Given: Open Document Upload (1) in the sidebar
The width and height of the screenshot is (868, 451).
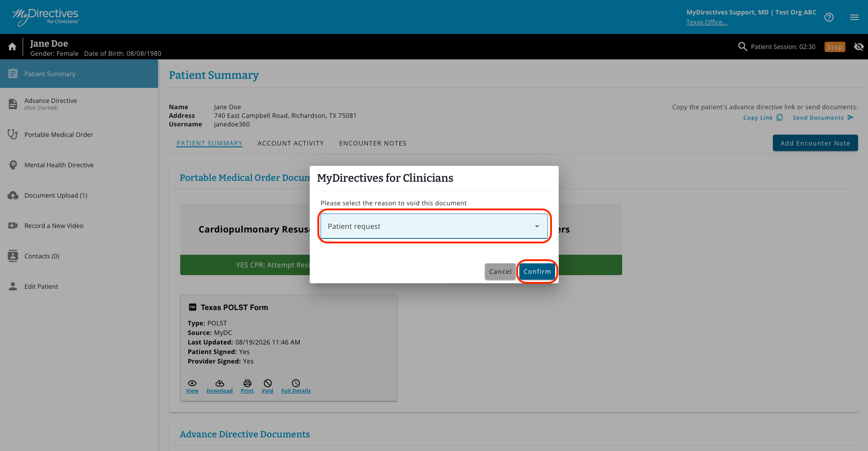Looking at the screenshot, I should pyautogui.click(x=79, y=195).
